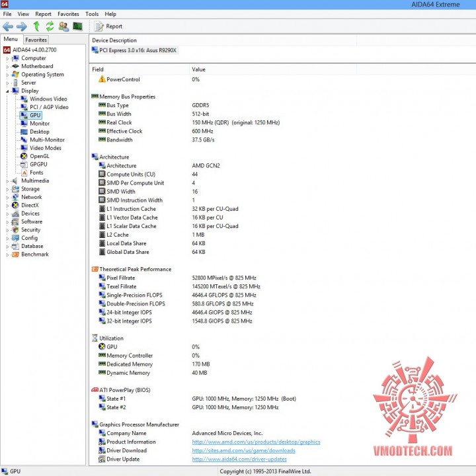Image resolution: width=476 pixels, height=476 pixels.
Task: Select the GPU tree item icon
Action: (x=24, y=115)
